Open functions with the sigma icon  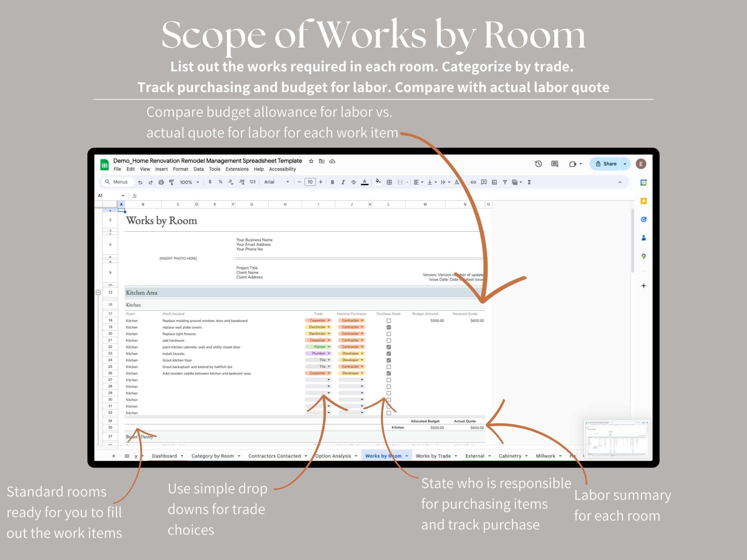(530, 182)
